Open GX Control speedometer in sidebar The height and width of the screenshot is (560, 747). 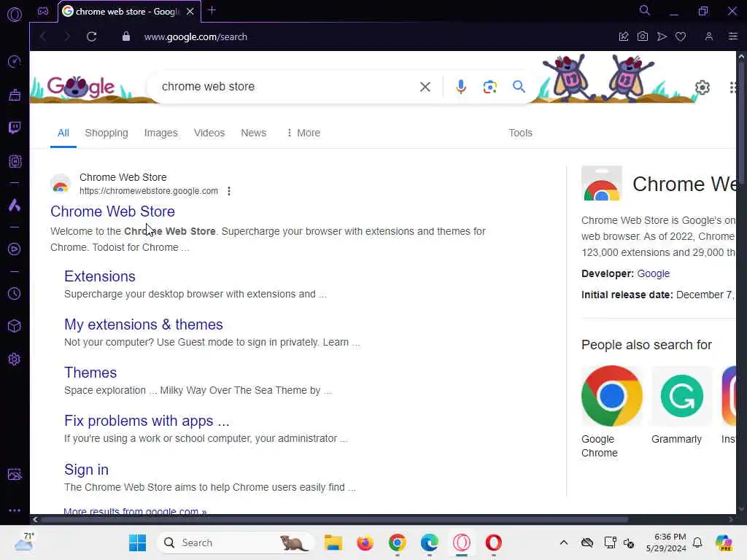pos(15,61)
